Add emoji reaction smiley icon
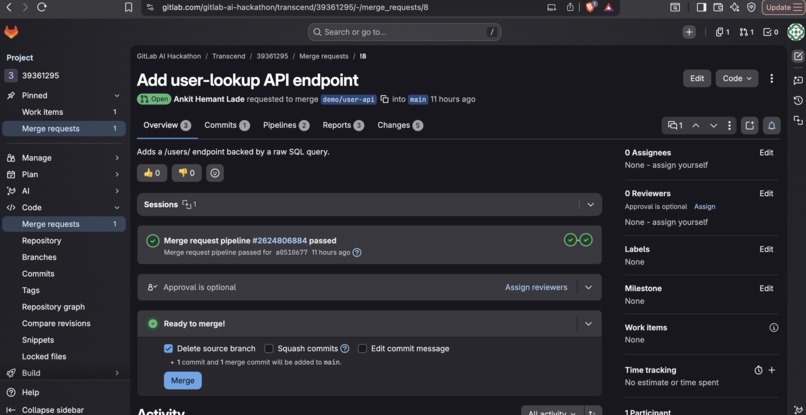This screenshot has width=806, height=415. 215,173
